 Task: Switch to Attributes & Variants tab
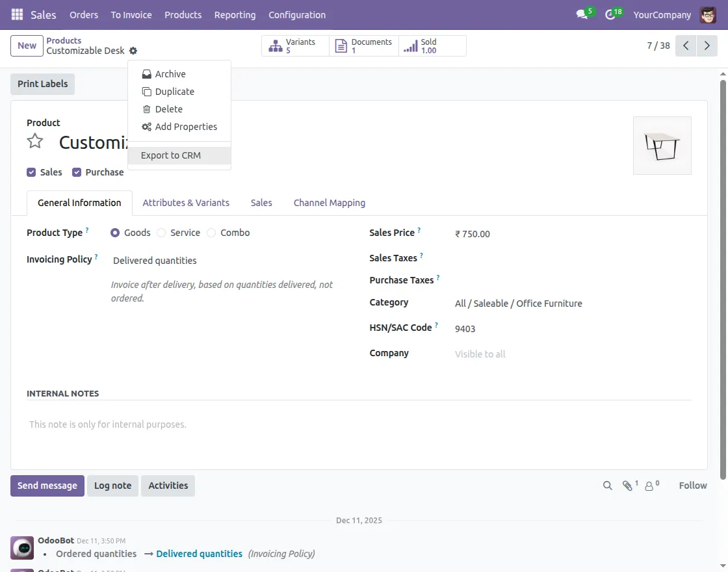pyautogui.click(x=186, y=203)
